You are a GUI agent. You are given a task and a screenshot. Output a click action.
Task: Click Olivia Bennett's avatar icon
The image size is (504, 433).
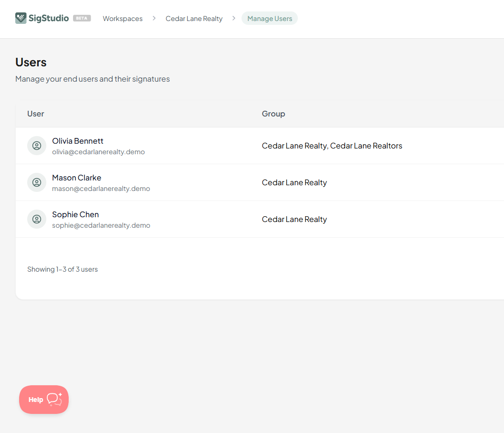(37, 146)
